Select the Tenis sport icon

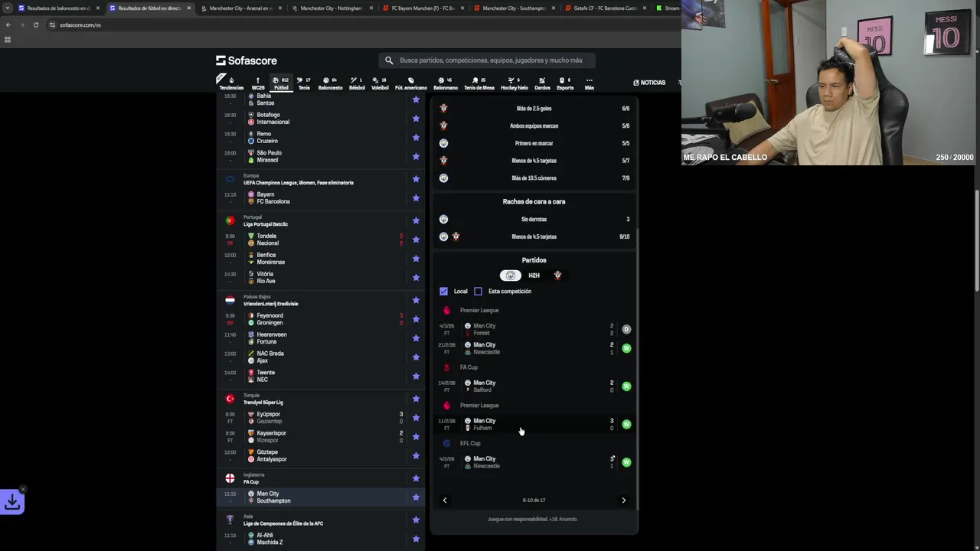pyautogui.click(x=304, y=83)
